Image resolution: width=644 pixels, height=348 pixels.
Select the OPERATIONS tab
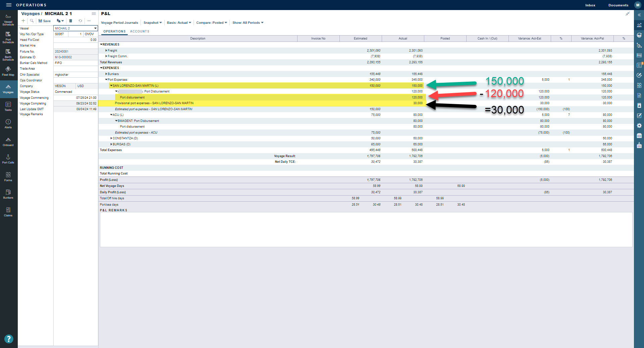pyautogui.click(x=114, y=31)
